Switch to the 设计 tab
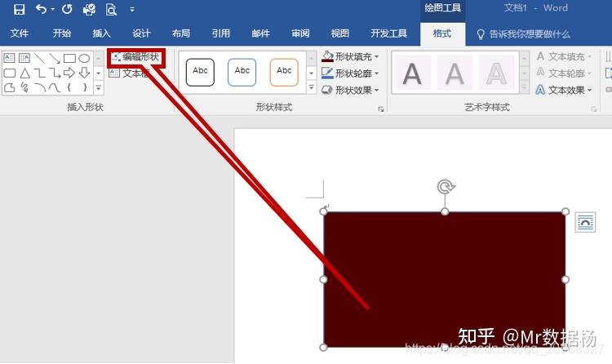This screenshot has width=612, height=364. [141, 33]
